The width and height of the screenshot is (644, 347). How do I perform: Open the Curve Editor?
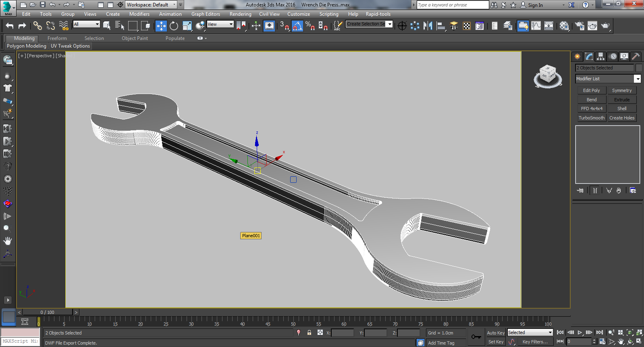(x=536, y=26)
